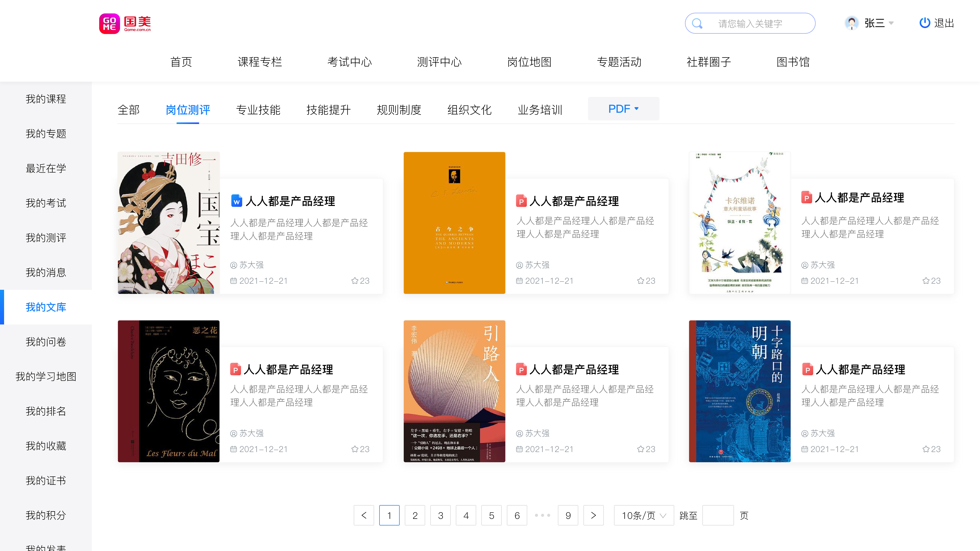
Task: Click the PDF file icon on 引路人 book card
Action: pos(521,369)
